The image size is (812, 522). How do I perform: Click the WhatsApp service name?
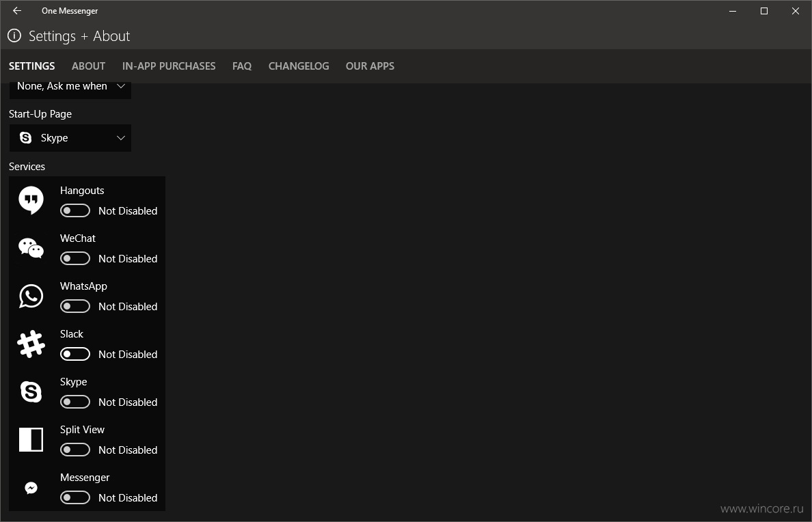point(83,286)
